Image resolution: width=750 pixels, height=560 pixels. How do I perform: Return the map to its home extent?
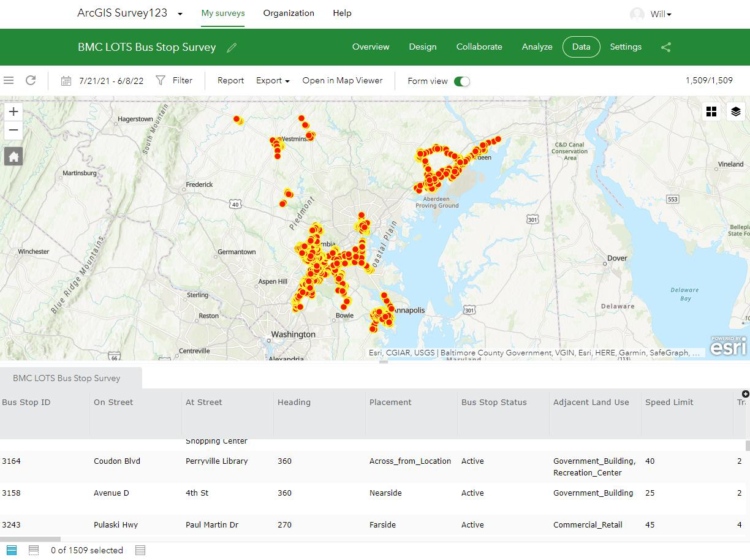tap(13, 157)
